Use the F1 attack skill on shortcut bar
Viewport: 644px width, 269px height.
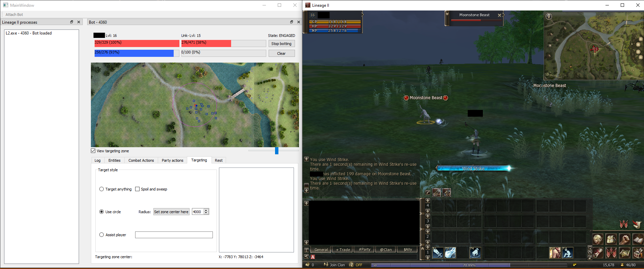(x=438, y=252)
